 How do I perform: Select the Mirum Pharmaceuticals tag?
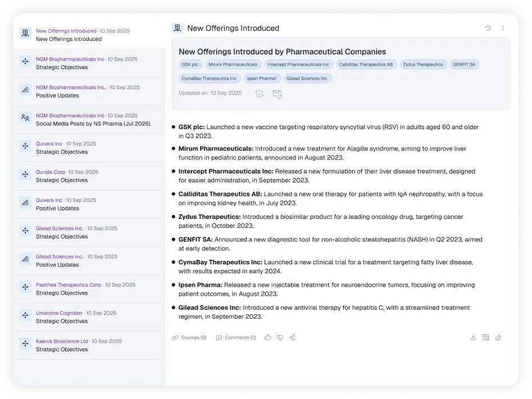[x=233, y=65]
